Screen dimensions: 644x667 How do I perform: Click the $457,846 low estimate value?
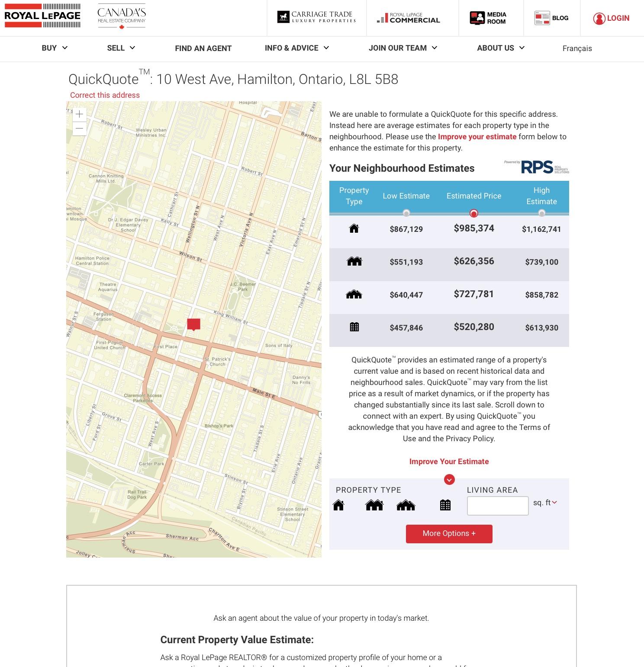pos(406,328)
